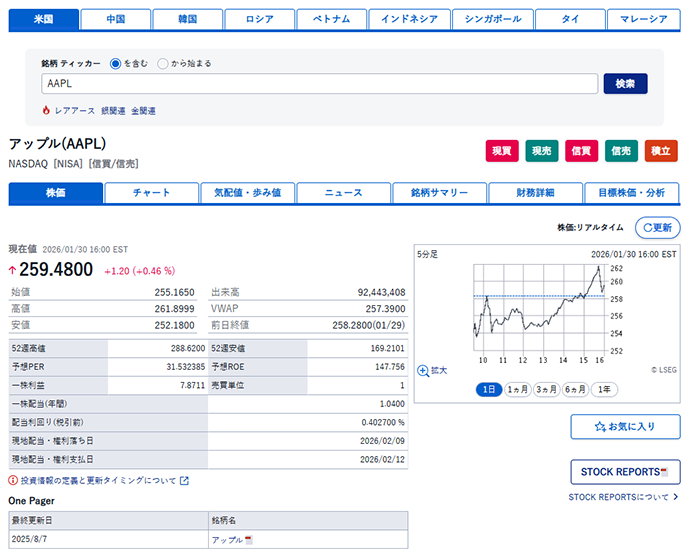Open 投資情報の定義と更新タイミングについて link
The width and height of the screenshot is (690, 559).
[98, 480]
